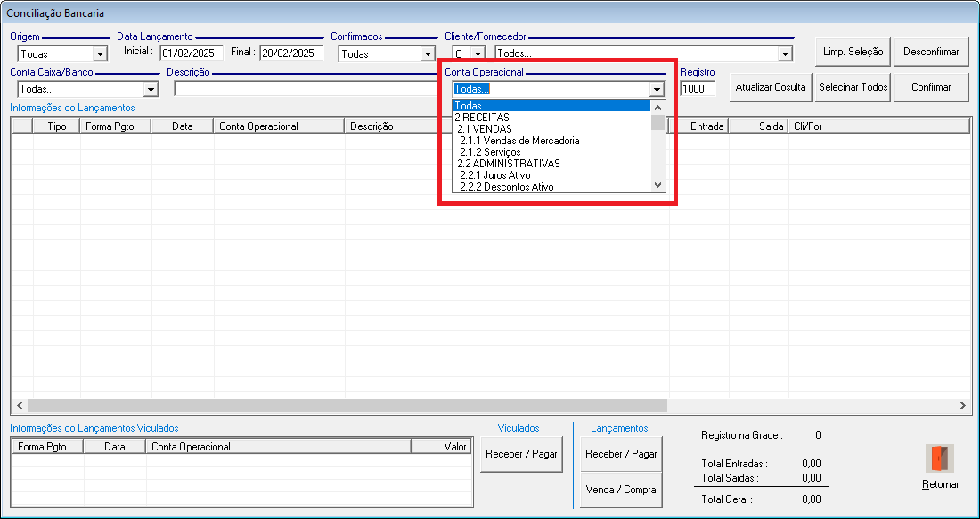Select 2.1.1 Vendas de Mercadoria from list

coord(519,141)
